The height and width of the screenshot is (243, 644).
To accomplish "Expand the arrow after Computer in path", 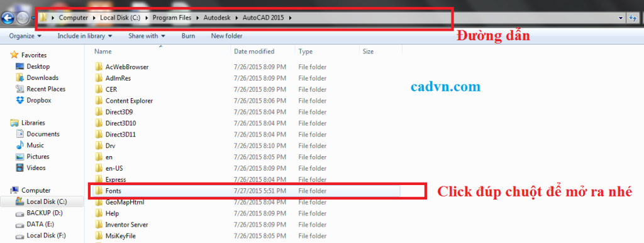I will 94,18.
